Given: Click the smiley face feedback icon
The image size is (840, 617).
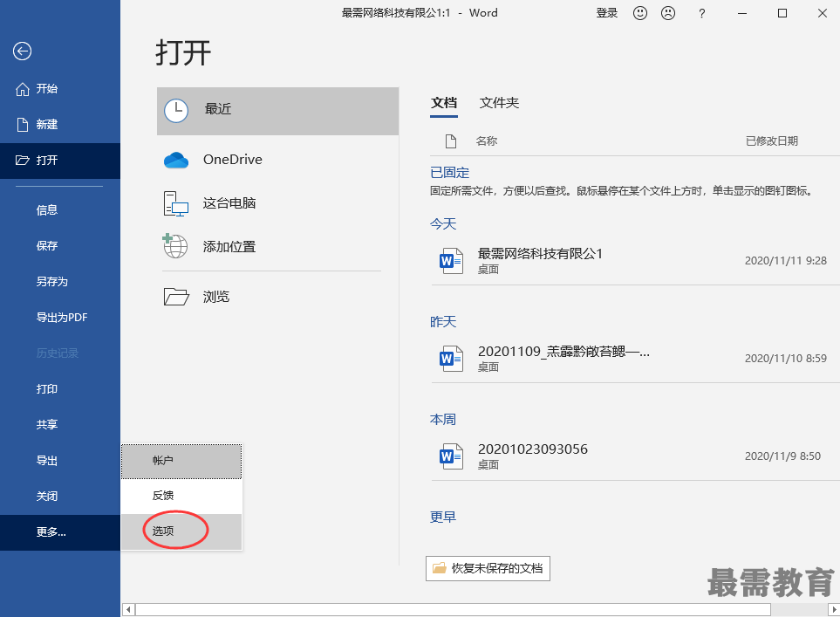Looking at the screenshot, I should click(x=640, y=13).
